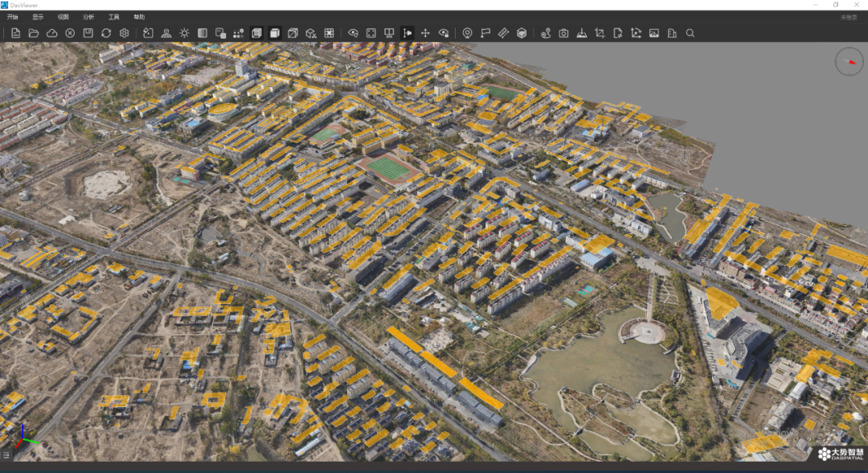Click the 未登录 login link
Image resolution: width=868 pixels, height=473 pixels.
[849, 17]
